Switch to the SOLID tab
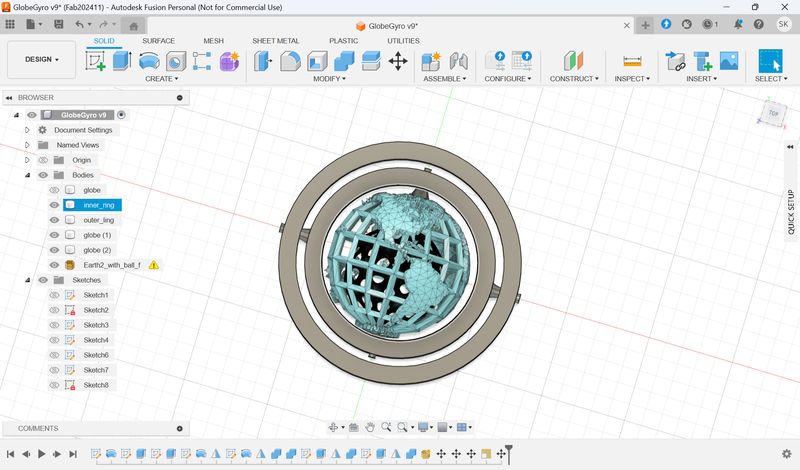 104,41
